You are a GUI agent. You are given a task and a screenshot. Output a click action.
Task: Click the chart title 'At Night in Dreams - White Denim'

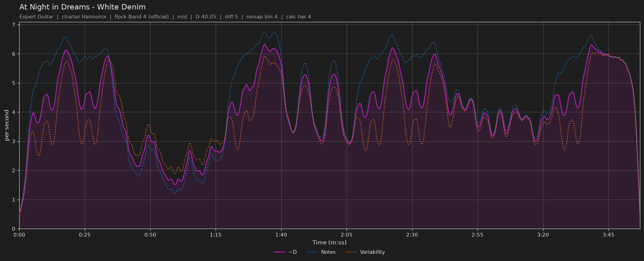pyautogui.click(x=82, y=7)
